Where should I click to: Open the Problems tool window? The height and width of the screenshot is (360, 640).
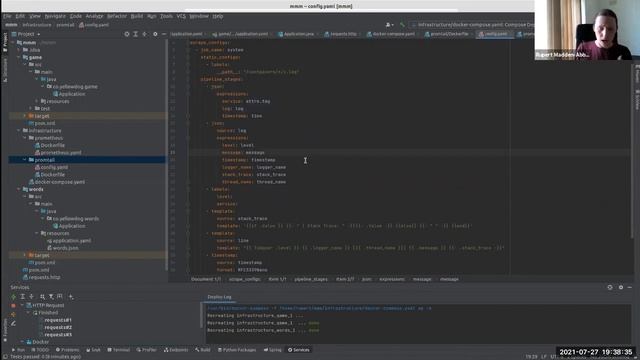[67, 350]
